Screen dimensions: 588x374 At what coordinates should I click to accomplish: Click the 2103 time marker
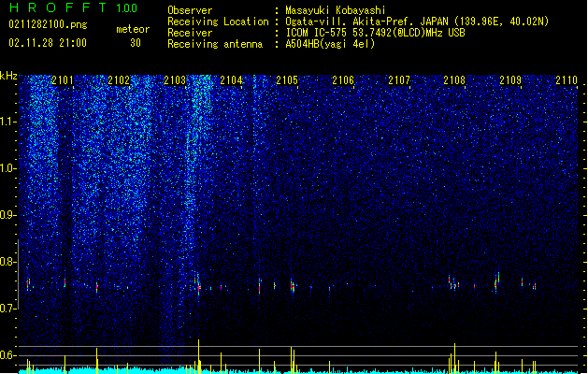(x=175, y=80)
